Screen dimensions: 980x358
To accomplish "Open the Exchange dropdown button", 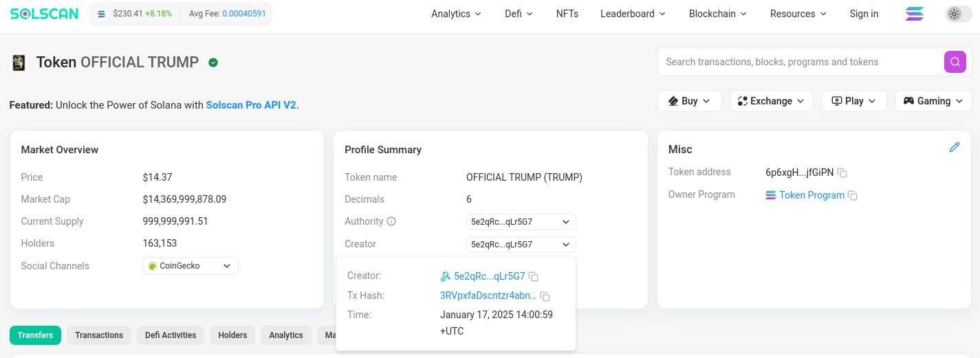I will pos(771,101).
